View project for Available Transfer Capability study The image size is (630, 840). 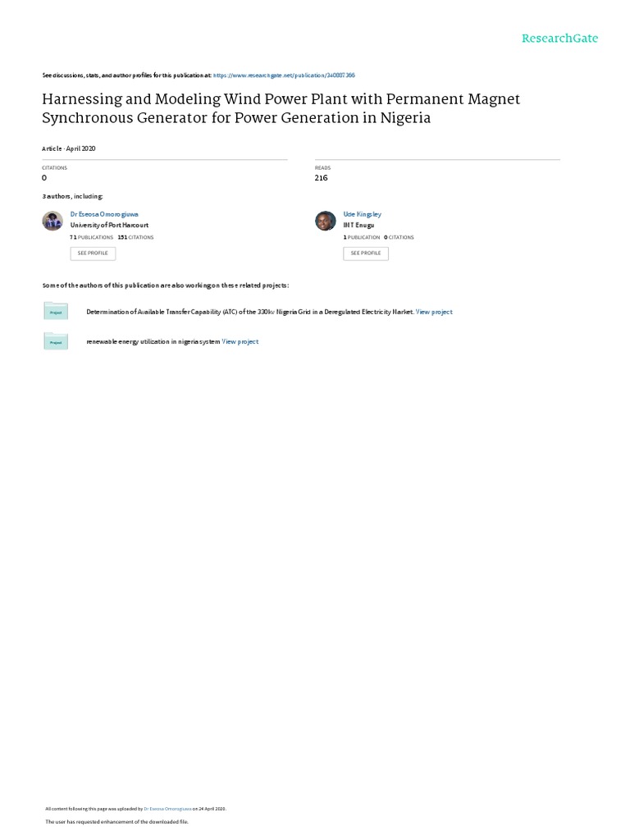tap(434, 312)
